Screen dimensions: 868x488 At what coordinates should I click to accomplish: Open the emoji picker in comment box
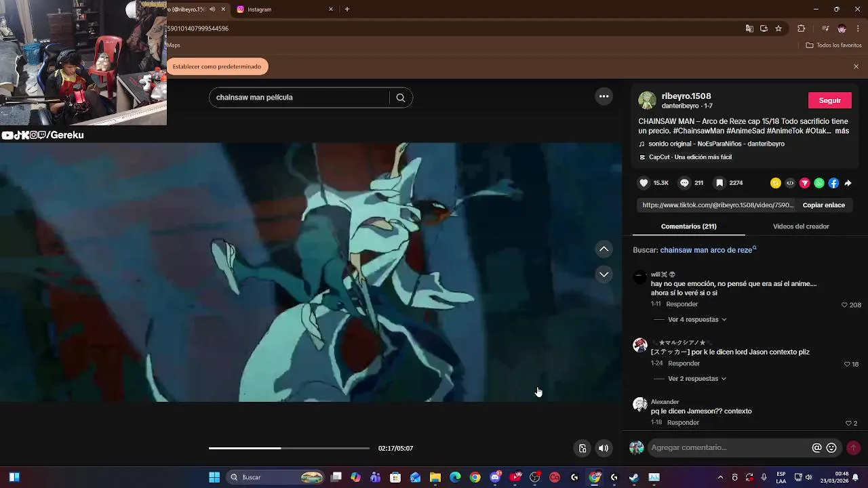[831, 448]
